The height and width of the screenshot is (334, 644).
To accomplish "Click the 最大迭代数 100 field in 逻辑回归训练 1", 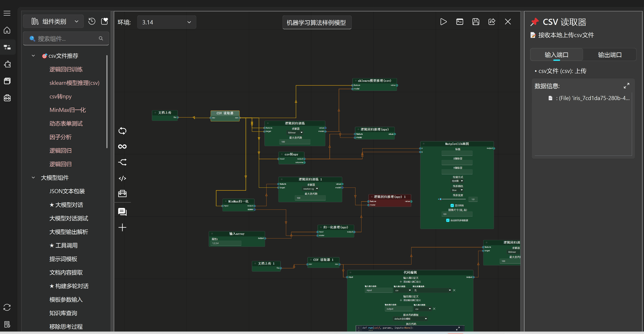I will (x=310, y=198).
